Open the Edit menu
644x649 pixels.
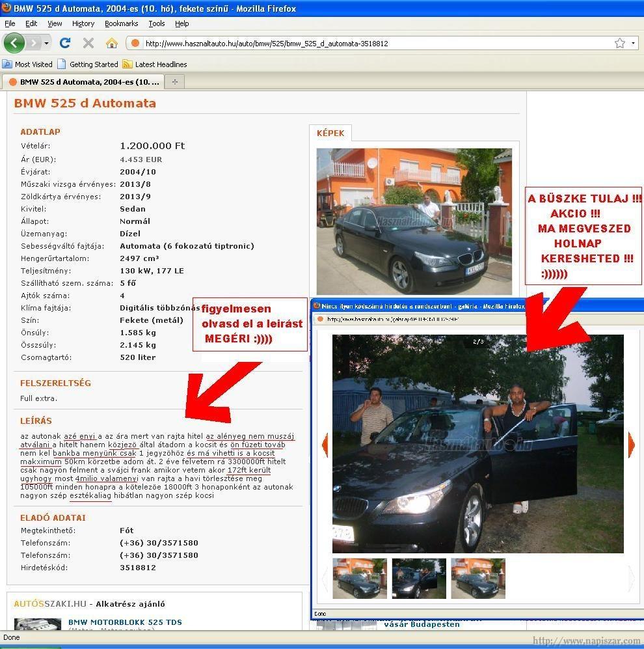[x=31, y=23]
